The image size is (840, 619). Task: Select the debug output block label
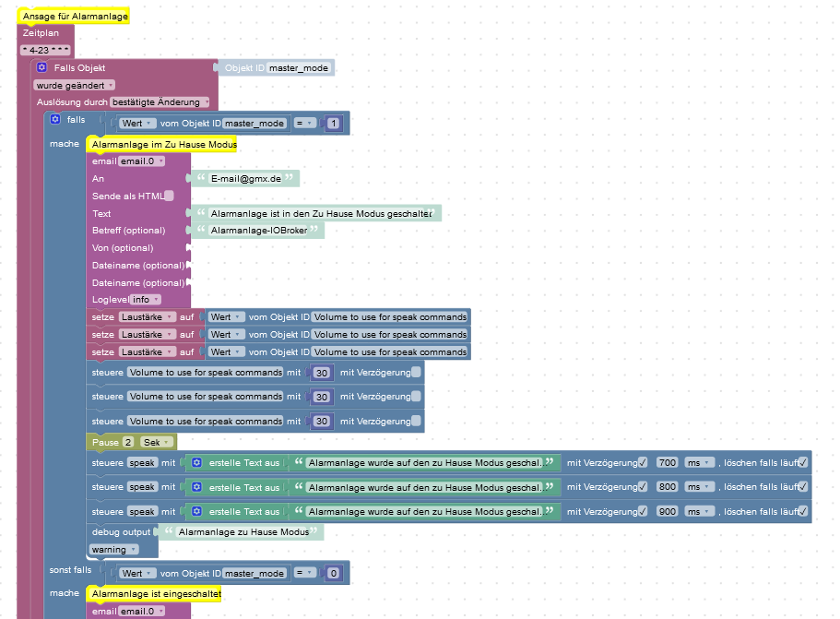[121, 531]
